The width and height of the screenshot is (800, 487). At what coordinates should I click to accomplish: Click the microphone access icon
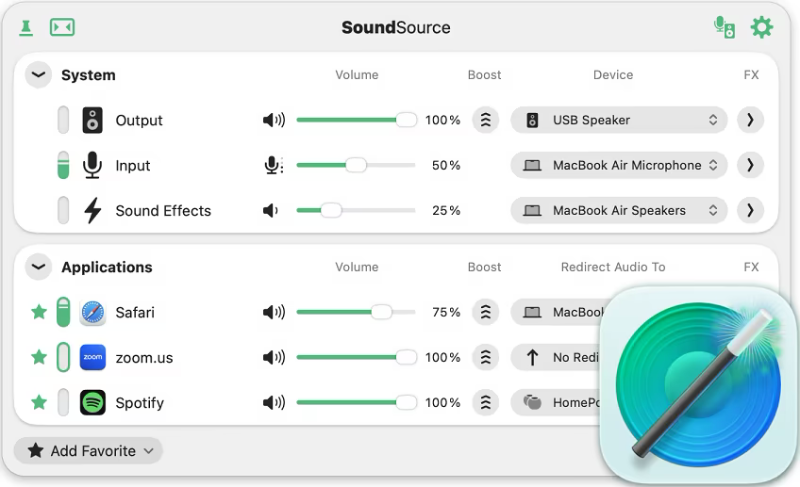click(x=724, y=27)
